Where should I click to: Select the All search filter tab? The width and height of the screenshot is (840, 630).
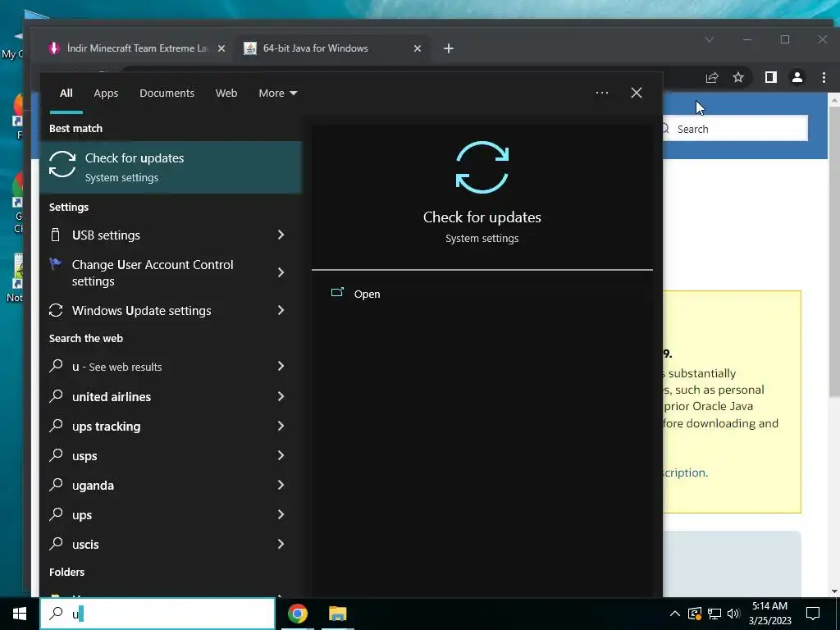(x=66, y=94)
